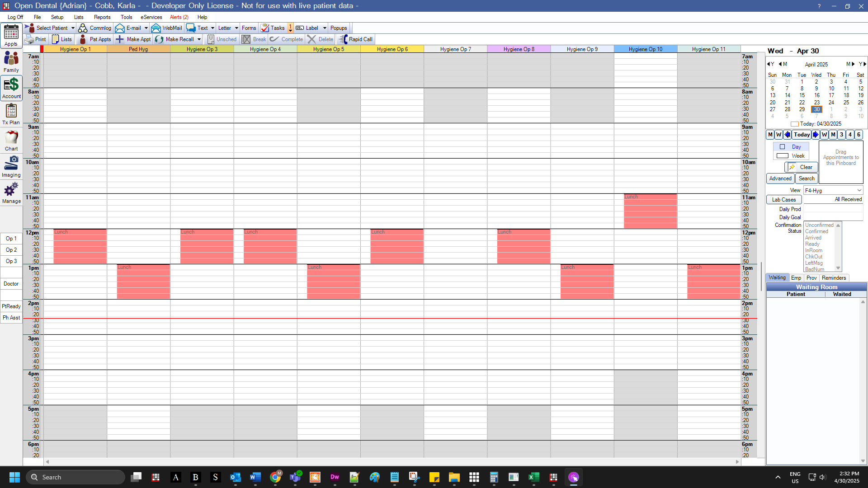Click the Lab Cases button

pos(783,200)
